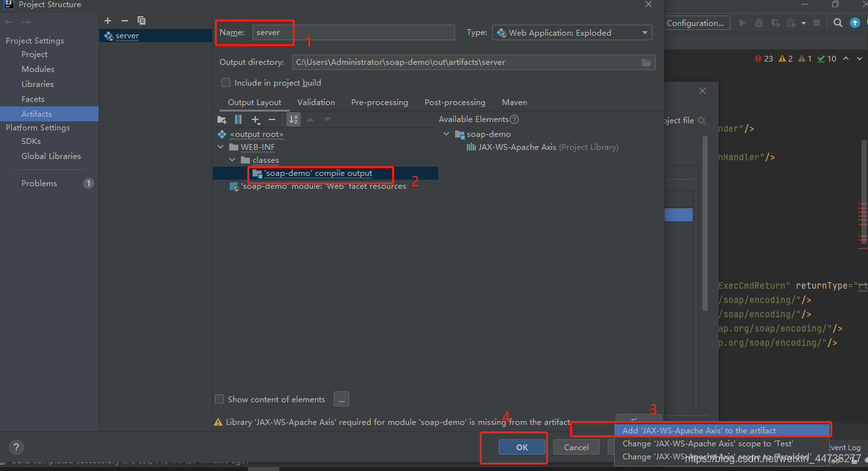Screen dimensions: 868x471
Task: Collapse the WEB-INF tree node
Action: 221,147
